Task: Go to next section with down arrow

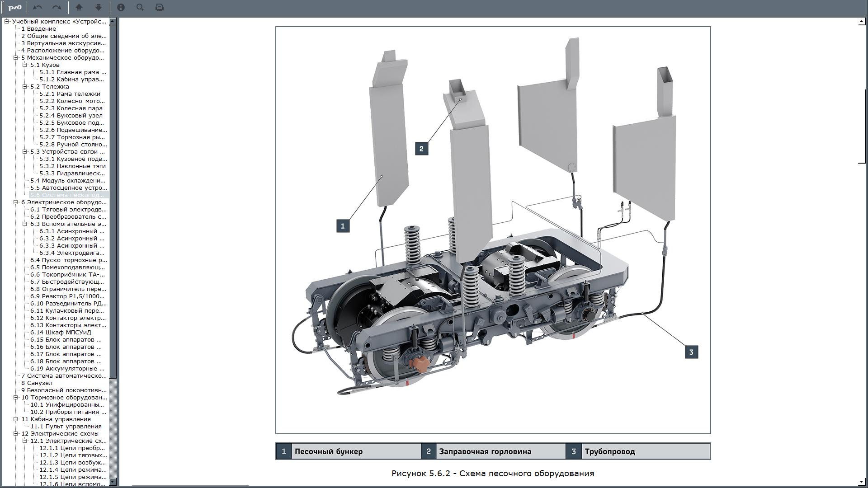Action: (x=99, y=7)
